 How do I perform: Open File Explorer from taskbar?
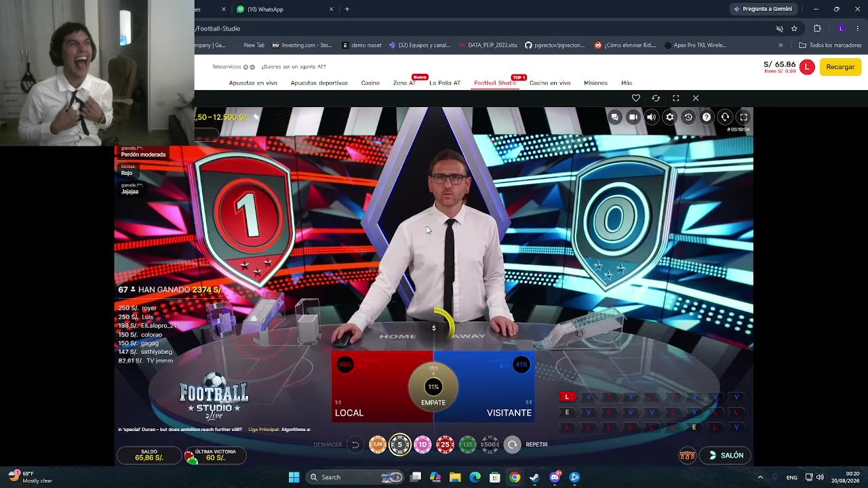point(455,477)
